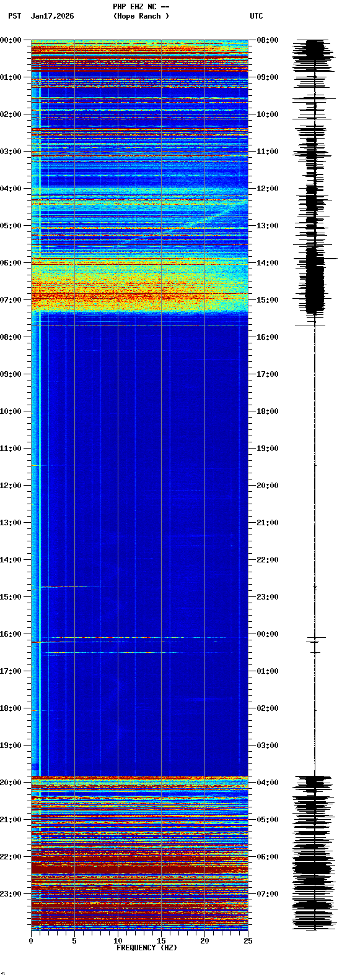The height and width of the screenshot is (980, 342).
Task: Click the '10:00' UTC time label
Action: pos(268,114)
